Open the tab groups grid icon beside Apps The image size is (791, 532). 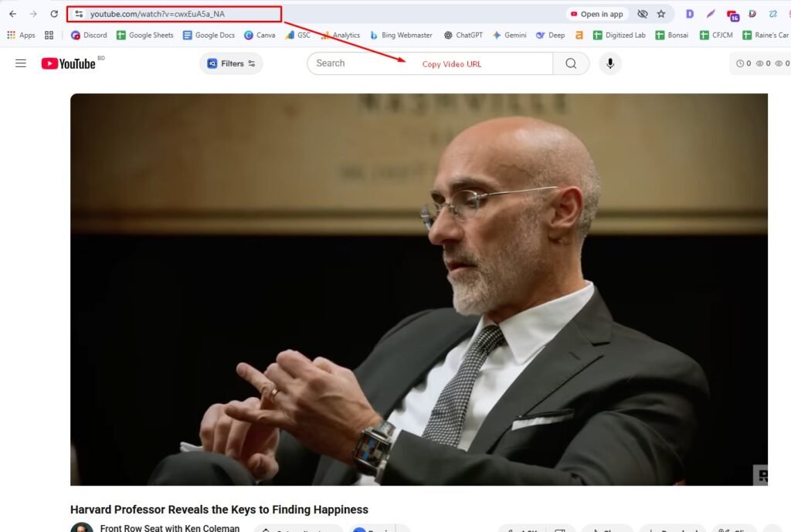49,35
